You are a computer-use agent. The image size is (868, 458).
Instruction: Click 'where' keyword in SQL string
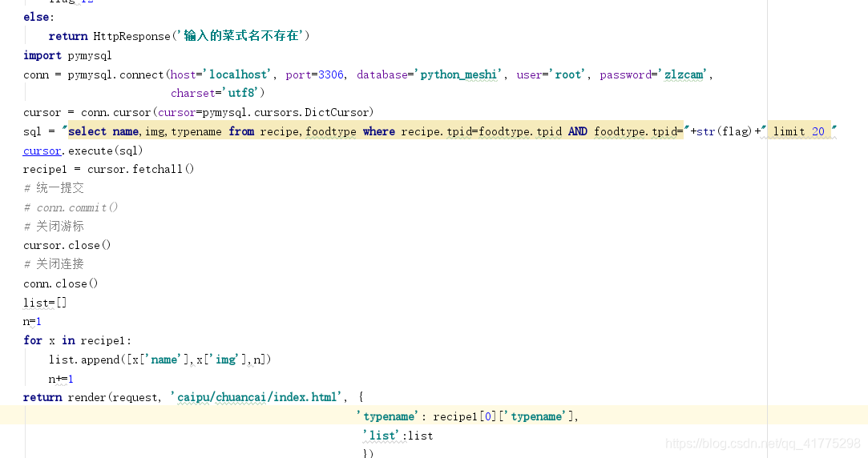(x=378, y=131)
